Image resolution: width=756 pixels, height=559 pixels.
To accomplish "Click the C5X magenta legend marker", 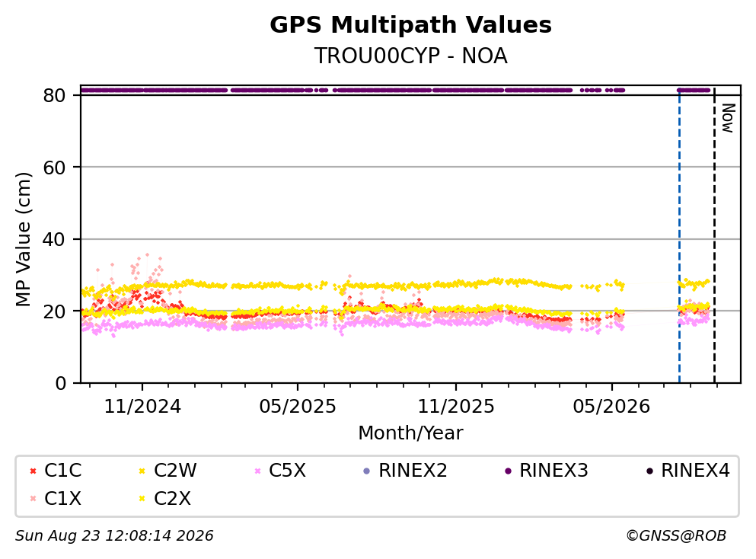I will click(x=257, y=471).
